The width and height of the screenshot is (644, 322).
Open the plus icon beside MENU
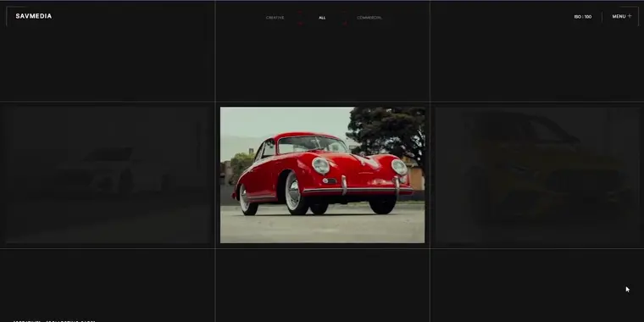tap(630, 16)
